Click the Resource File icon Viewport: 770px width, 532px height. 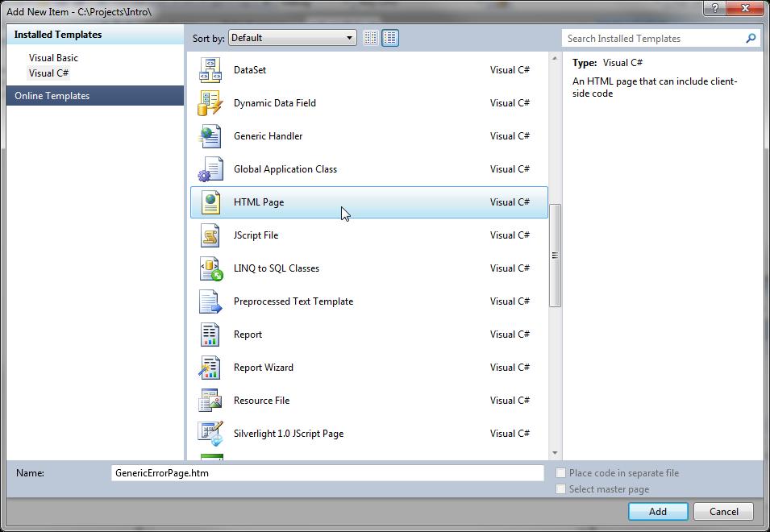210,401
